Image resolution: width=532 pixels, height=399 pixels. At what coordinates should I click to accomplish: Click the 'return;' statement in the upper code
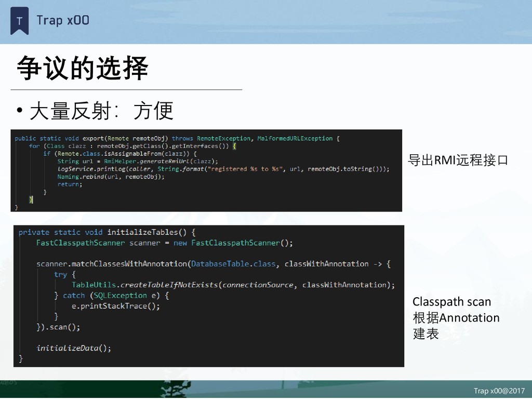(70, 184)
